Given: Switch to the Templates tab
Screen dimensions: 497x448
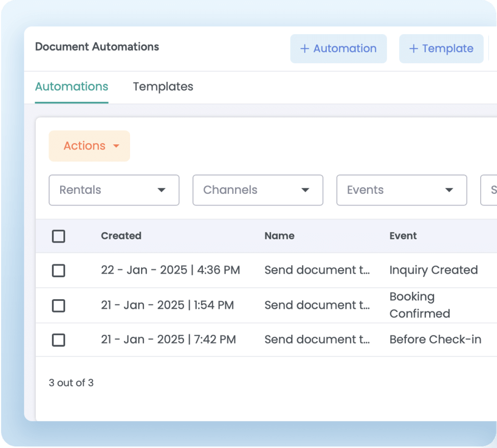Looking at the screenshot, I should pos(163,87).
